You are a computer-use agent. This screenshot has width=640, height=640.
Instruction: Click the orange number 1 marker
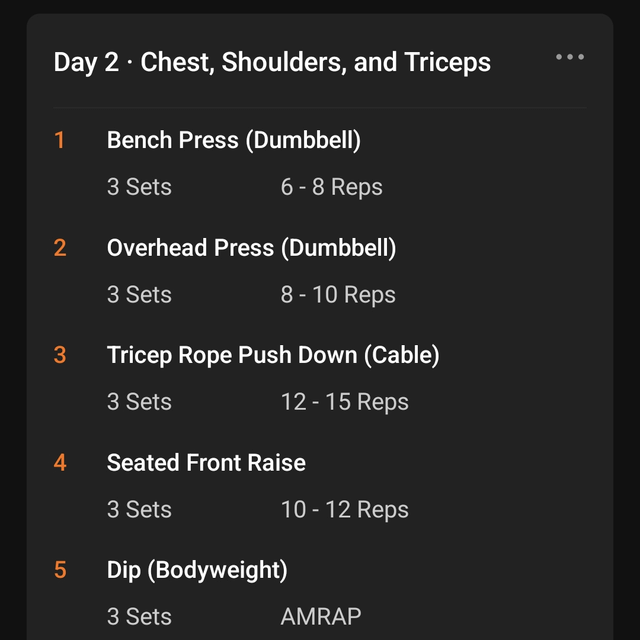pos(59,140)
